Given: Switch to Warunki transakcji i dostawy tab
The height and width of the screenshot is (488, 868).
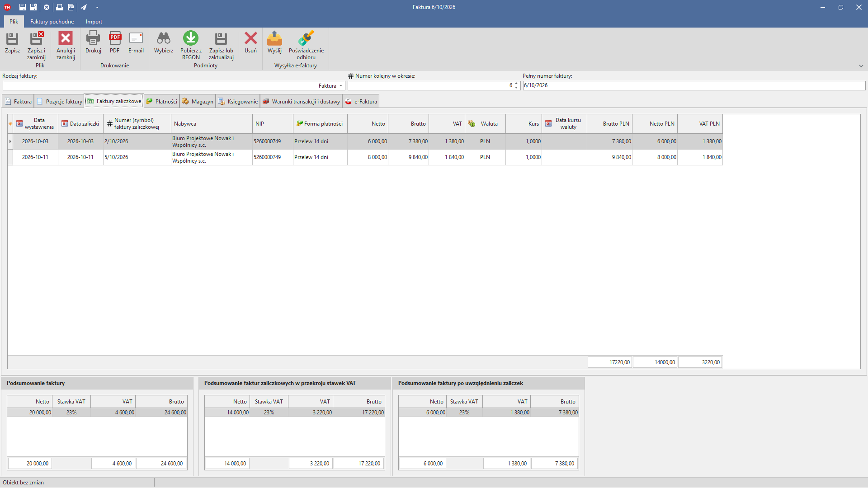Looking at the screenshot, I should coord(301,101).
